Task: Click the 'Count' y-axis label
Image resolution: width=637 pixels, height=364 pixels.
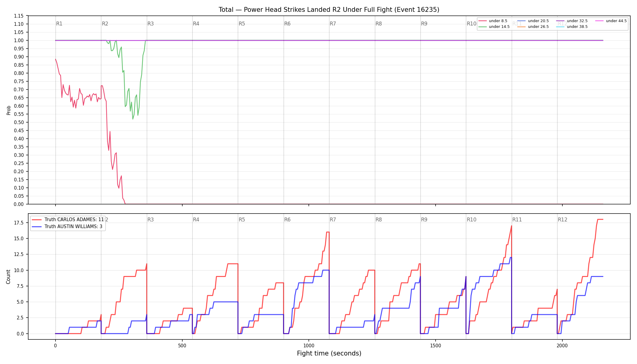Action: (8, 277)
